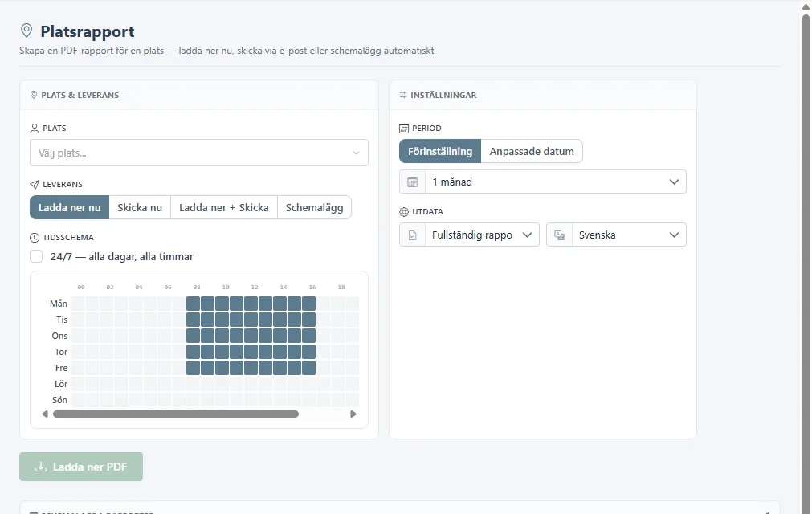
Task: Click the translate icon in language field
Action: [x=559, y=235]
